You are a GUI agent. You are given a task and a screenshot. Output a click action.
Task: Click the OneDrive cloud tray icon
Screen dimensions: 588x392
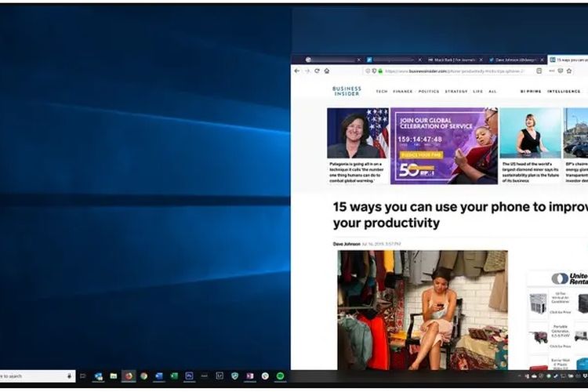[534, 376]
